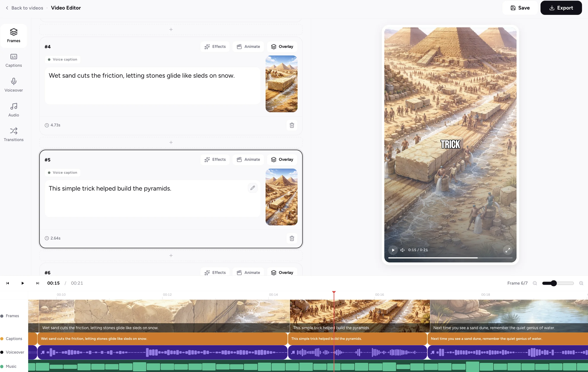Click the 2.64s duration of frame #5
The height and width of the screenshot is (372, 588).
coord(53,238)
